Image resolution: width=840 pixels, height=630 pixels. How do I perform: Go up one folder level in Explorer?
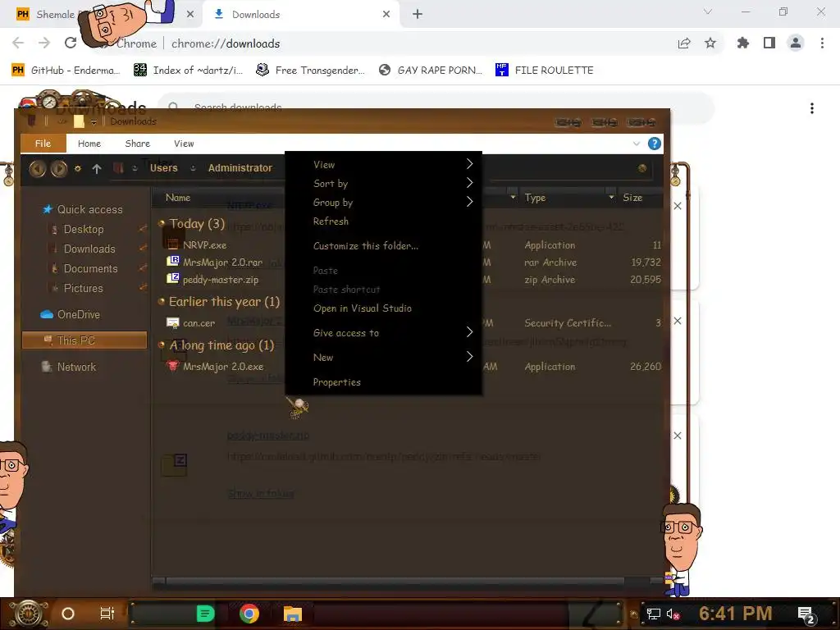pyautogui.click(x=97, y=169)
